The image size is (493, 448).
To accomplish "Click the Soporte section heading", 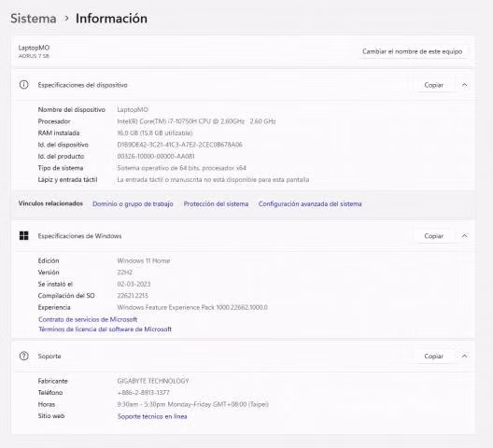I will [49, 356].
